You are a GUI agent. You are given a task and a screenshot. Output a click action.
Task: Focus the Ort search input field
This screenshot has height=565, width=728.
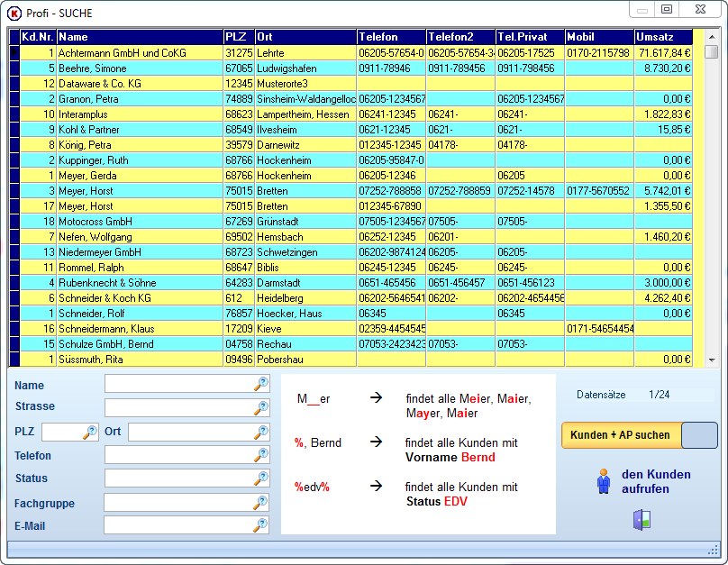tap(199, 432)
